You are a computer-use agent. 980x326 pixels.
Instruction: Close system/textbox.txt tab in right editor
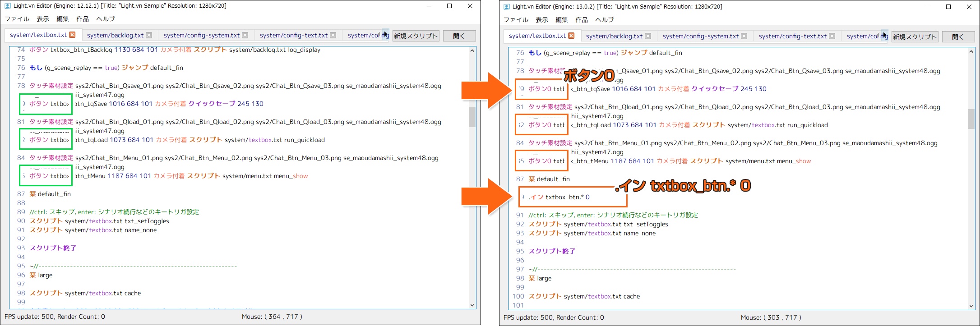click(571, 36)
